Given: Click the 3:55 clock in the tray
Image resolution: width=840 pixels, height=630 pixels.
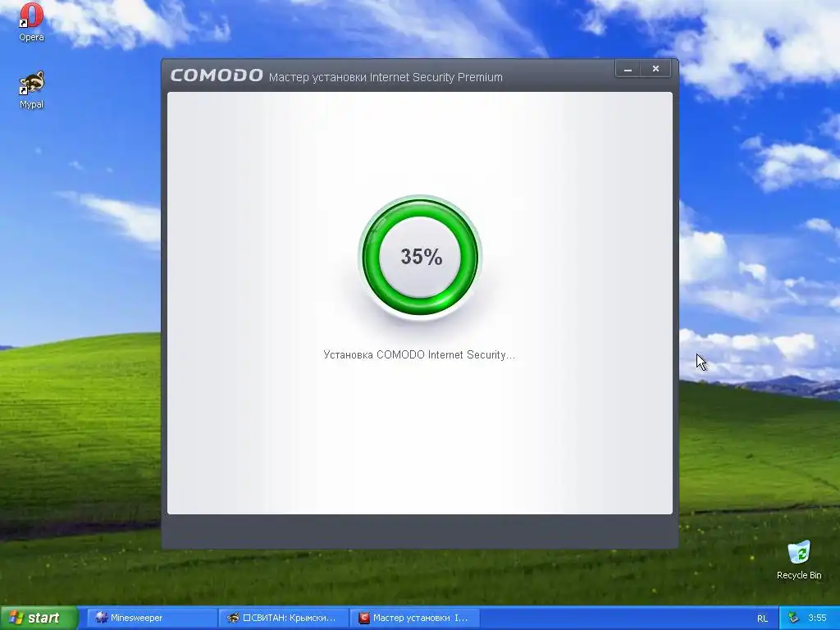Looking at the screenshot, I should [x=817, y=618].
